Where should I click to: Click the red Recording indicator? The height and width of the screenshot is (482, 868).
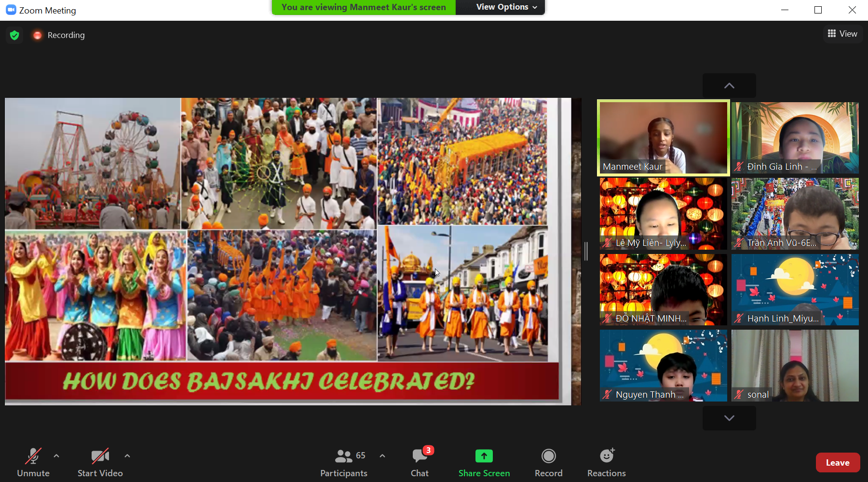point(38,35)
